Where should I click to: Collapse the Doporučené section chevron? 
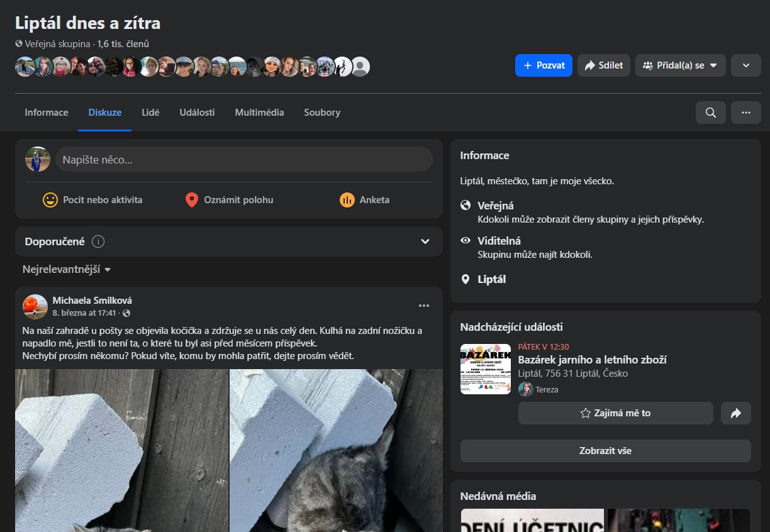[425, 241]
